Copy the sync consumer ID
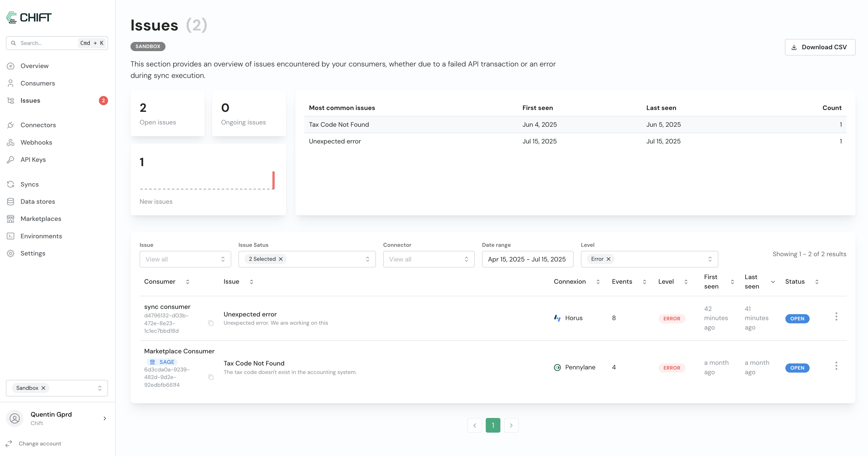868x456 pixels. point(211,323)
